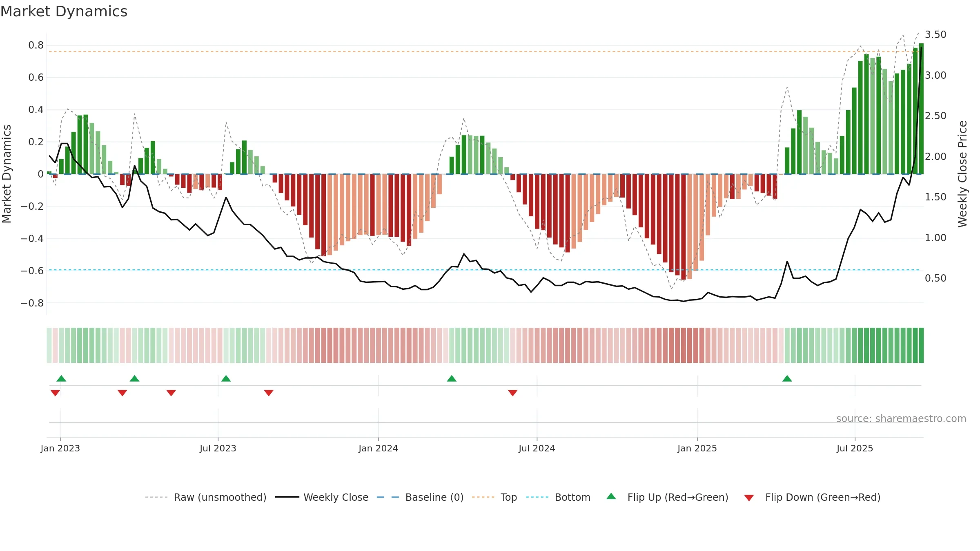Toggle the Weekly Close legend entry
The width and height of the screenshot is (980, 551).
point(322,497)
